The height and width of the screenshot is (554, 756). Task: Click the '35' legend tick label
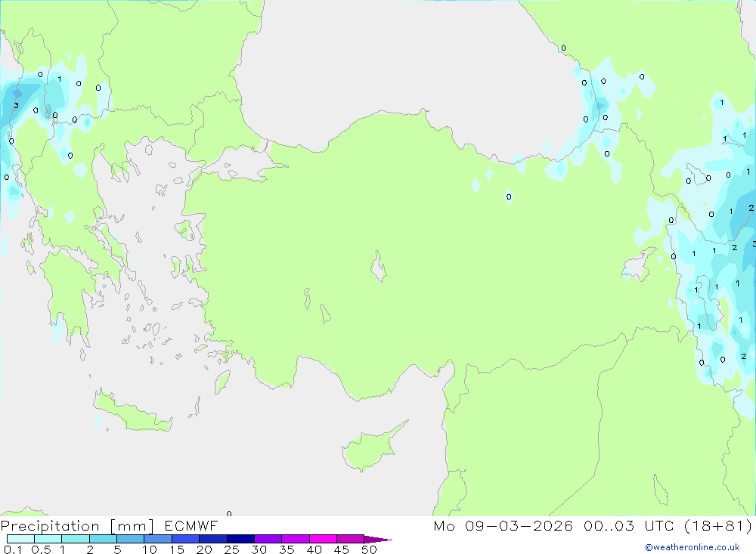click(x=287, y=549)
